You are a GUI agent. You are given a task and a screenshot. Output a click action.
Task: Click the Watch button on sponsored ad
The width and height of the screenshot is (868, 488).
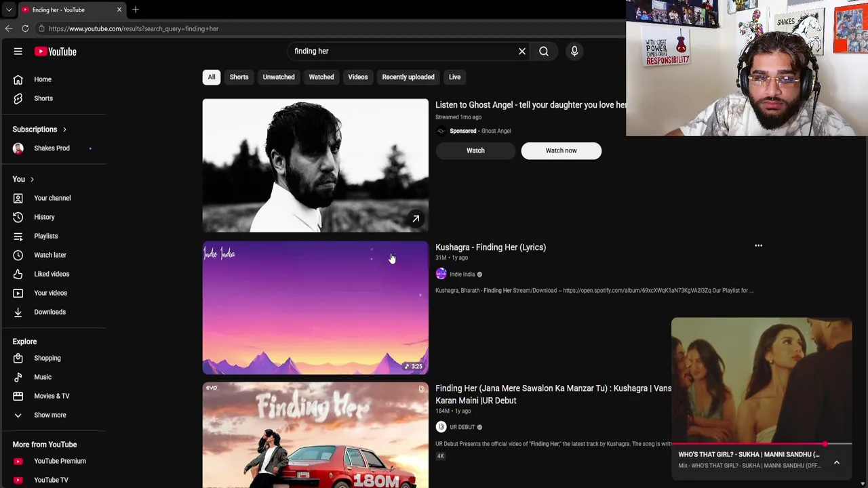coord(475,150)
